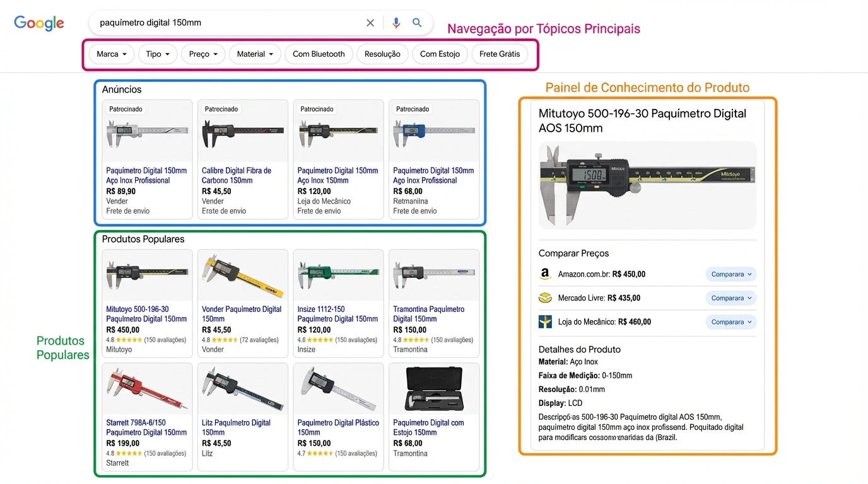
Task: Toggle the Com Bluetooth filter chip
Action: tap(319, 54)
